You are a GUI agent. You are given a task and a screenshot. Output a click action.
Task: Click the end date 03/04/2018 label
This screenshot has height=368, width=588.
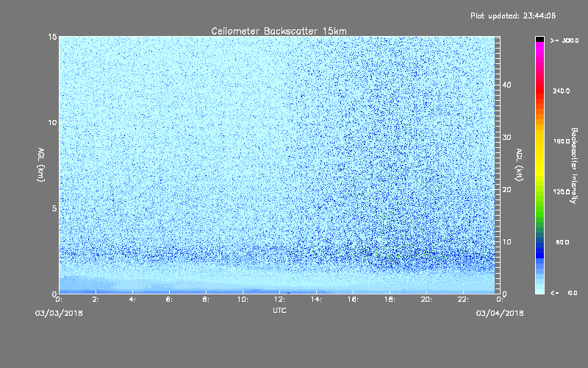point(500,314)
